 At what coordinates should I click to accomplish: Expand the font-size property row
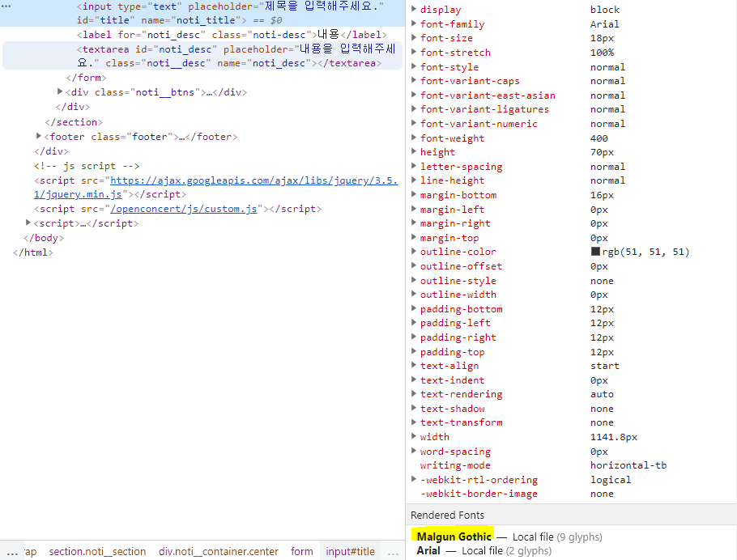coord(414,37)
